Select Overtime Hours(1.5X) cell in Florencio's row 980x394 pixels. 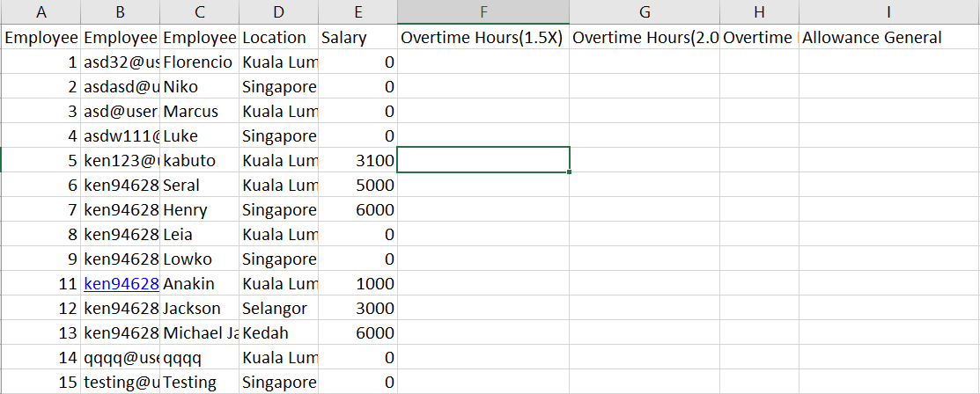point(483,62)
